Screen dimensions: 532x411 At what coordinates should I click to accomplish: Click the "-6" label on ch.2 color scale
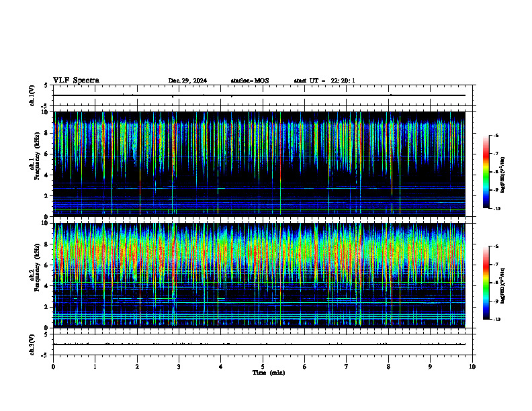click(496, 246)
